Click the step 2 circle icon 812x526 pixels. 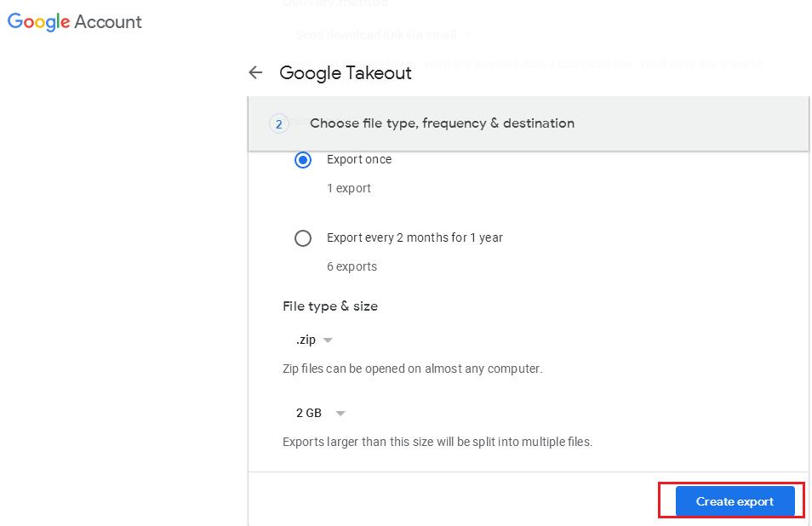[279, 123]
